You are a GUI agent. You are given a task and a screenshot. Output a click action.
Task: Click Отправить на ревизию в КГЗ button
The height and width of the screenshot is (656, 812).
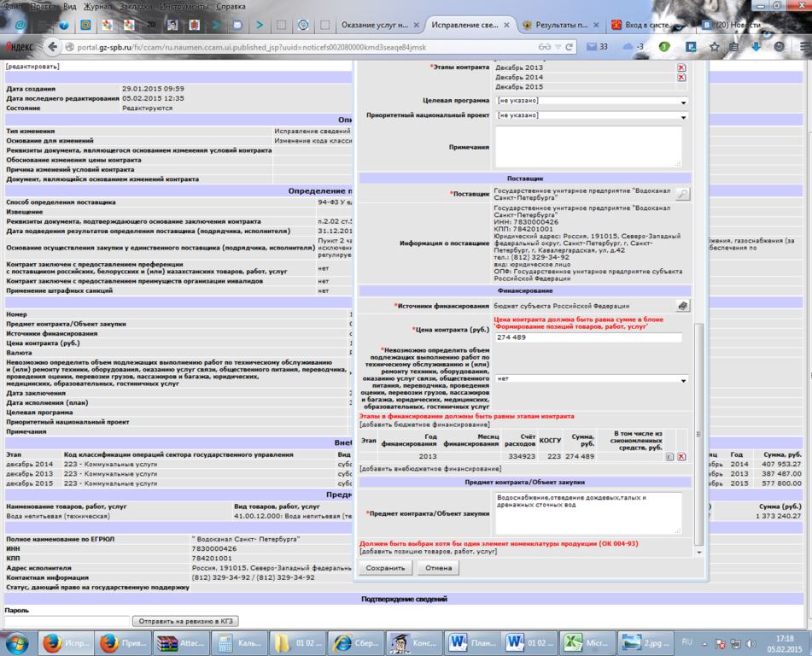point(185,621)
